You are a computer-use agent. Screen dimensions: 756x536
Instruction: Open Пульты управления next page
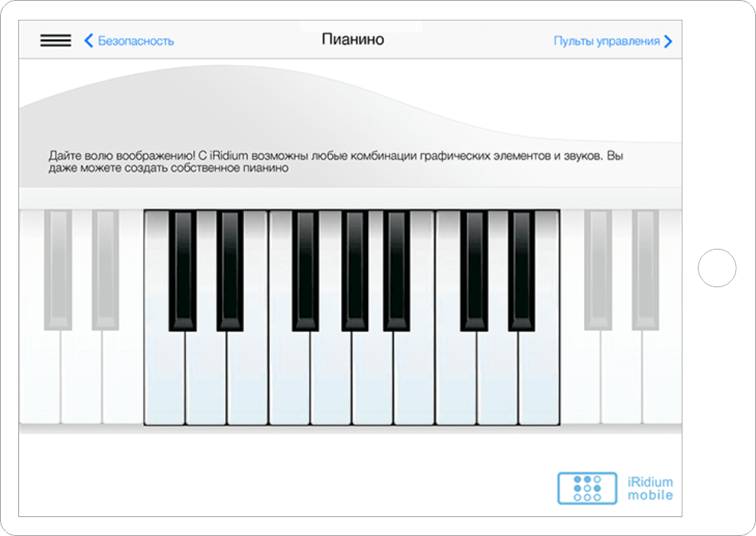click(613, 41)
